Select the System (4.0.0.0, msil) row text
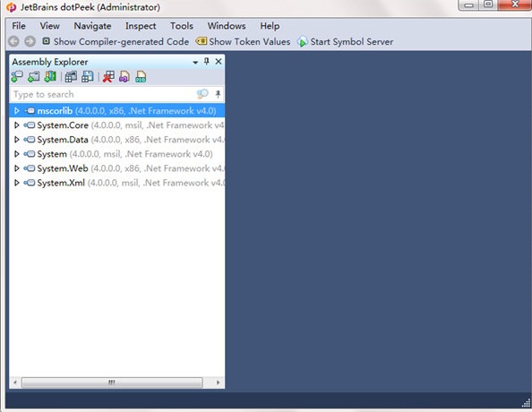Screen dimensions: 532x412 click(124, 154)
